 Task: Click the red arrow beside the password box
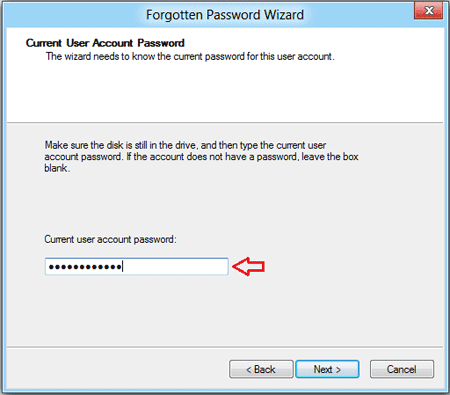[248, 267]
